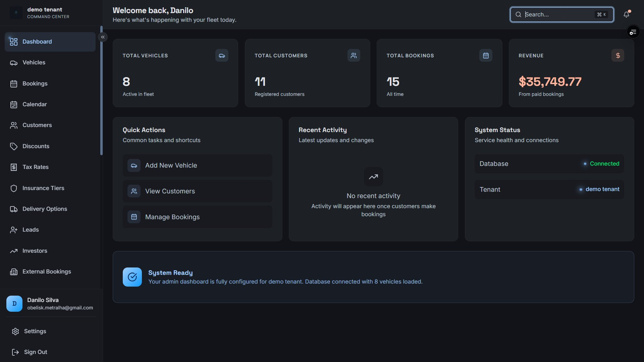Screen dimensions: 644x362
Task: Open the Calendar page from sidebar
Action: 50,105
